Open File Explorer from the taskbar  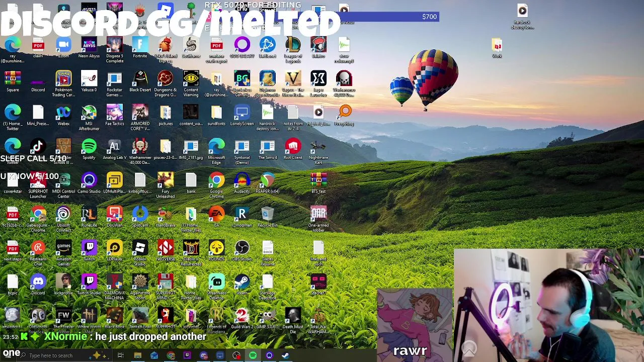click(137, 355)
